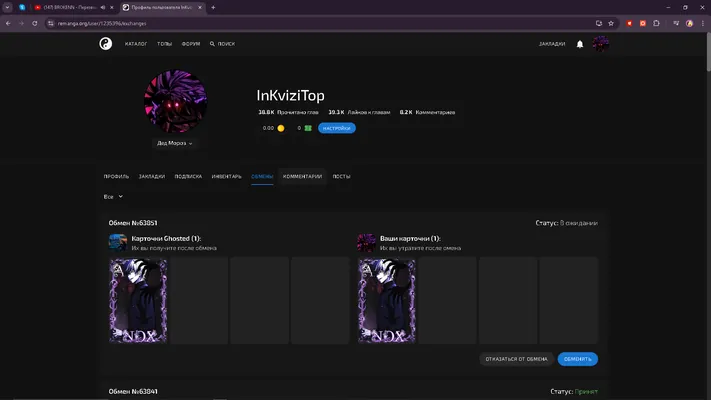Switch to the Инвентарь tab
Viewport: 711px width, 400px height.
(x=226, y=176)
